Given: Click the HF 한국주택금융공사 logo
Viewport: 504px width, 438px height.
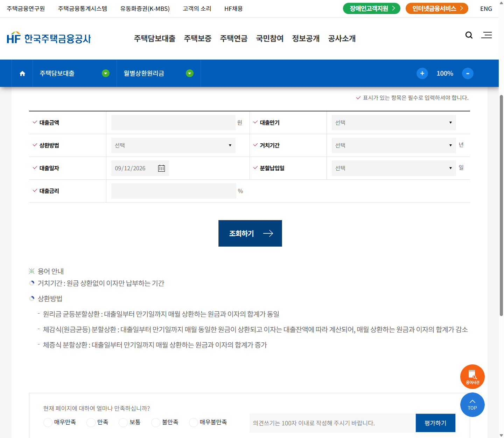Looking at the screenshot, I should tap(49, 38).
